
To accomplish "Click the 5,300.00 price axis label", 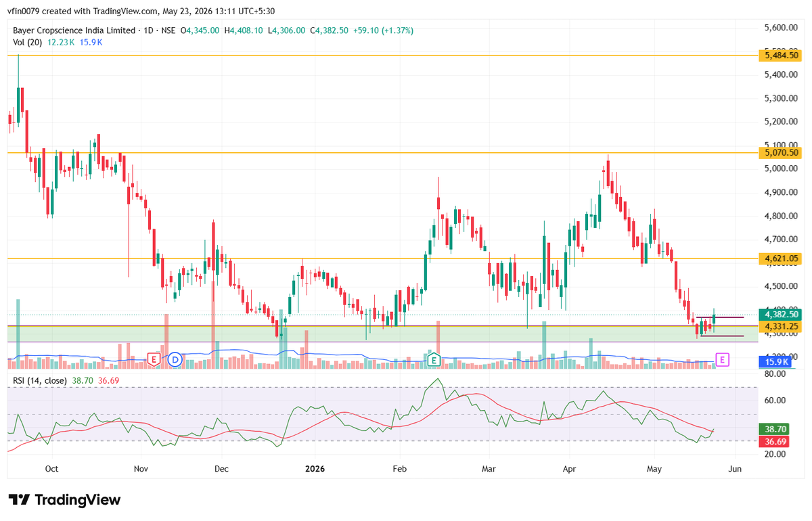I will [782, 98].
